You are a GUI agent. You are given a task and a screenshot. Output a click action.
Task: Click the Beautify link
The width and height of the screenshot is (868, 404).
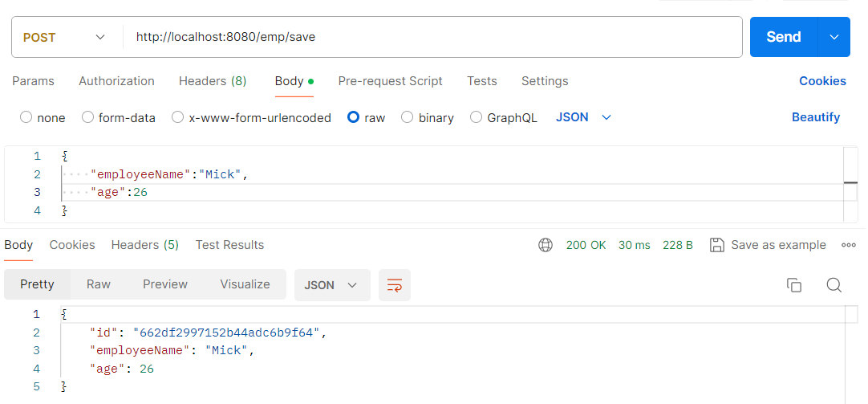(x=815, y=117)
